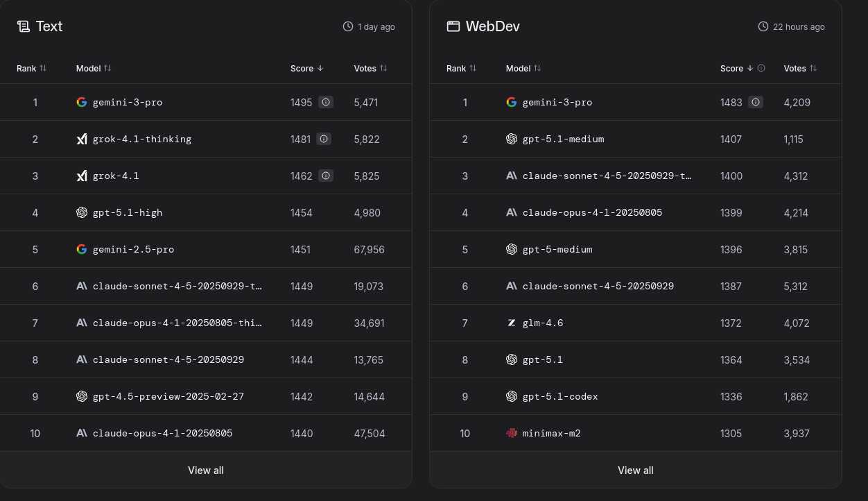Click info icon beside Text score 1495

[x=326, y=102]
